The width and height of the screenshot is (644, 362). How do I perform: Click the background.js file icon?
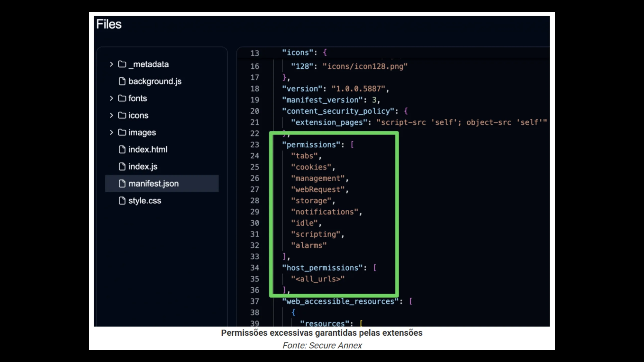122,81
